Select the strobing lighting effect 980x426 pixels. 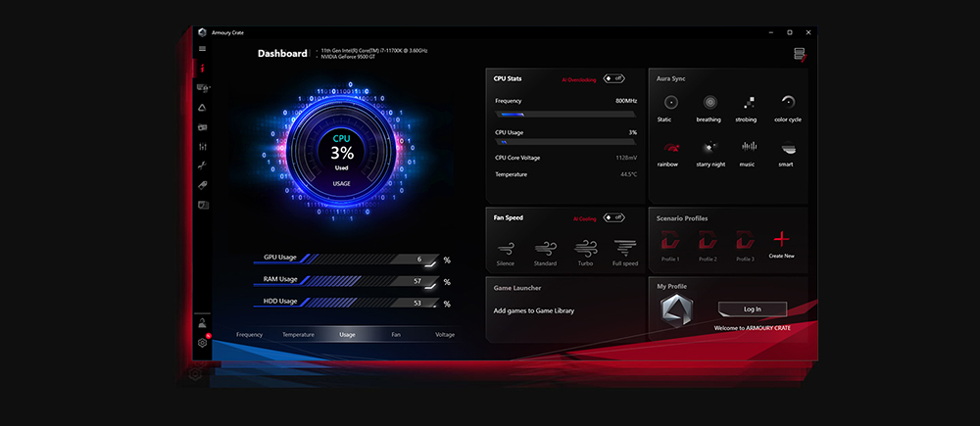tap(746, 108)
